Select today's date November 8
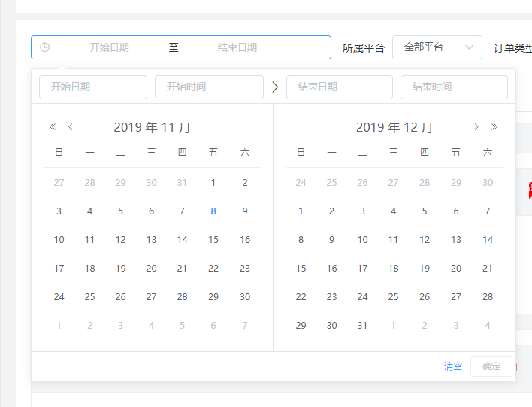This screenshot has height=407, width=532. 213,211
